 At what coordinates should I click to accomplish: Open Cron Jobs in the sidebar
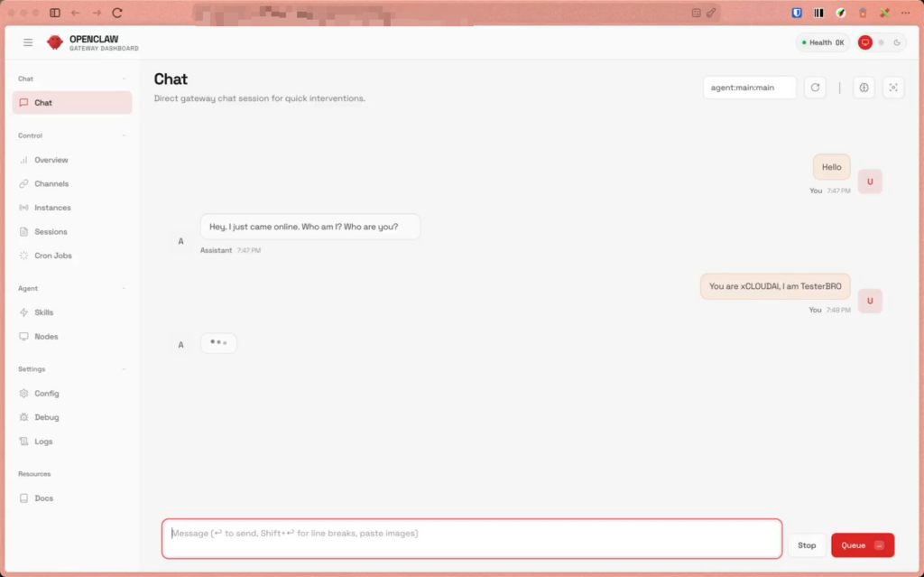(72, 256)
